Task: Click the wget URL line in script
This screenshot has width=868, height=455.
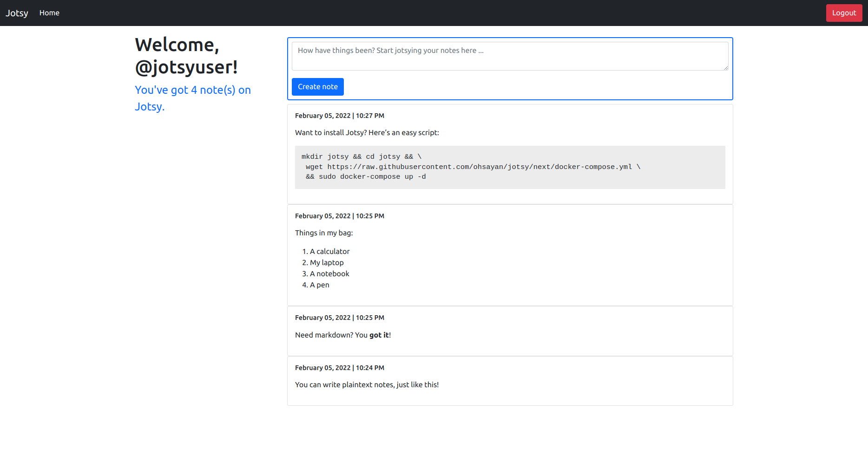Action: click(x=473, y=167)
